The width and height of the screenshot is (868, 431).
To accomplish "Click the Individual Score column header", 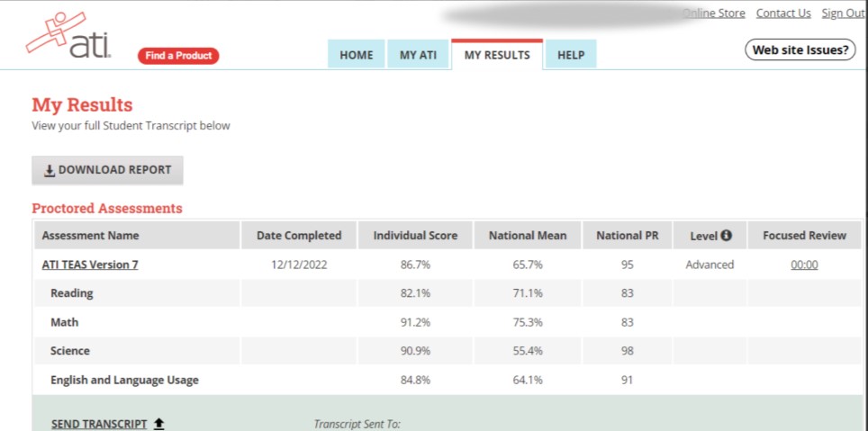I will pos(415,235).
